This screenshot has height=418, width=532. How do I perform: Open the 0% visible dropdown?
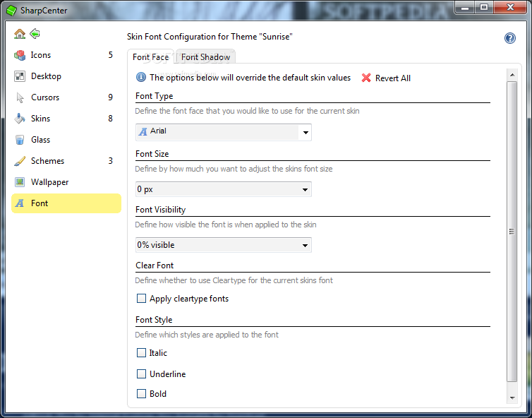point(223,245)
